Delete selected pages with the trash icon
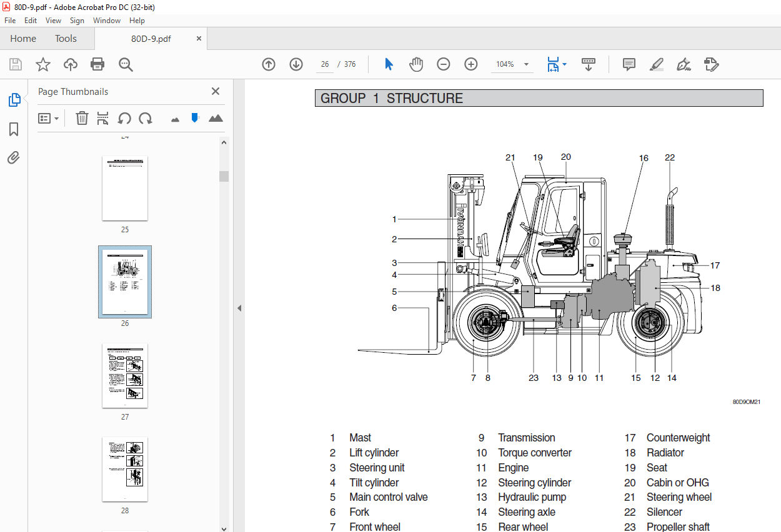 (82, 118)
